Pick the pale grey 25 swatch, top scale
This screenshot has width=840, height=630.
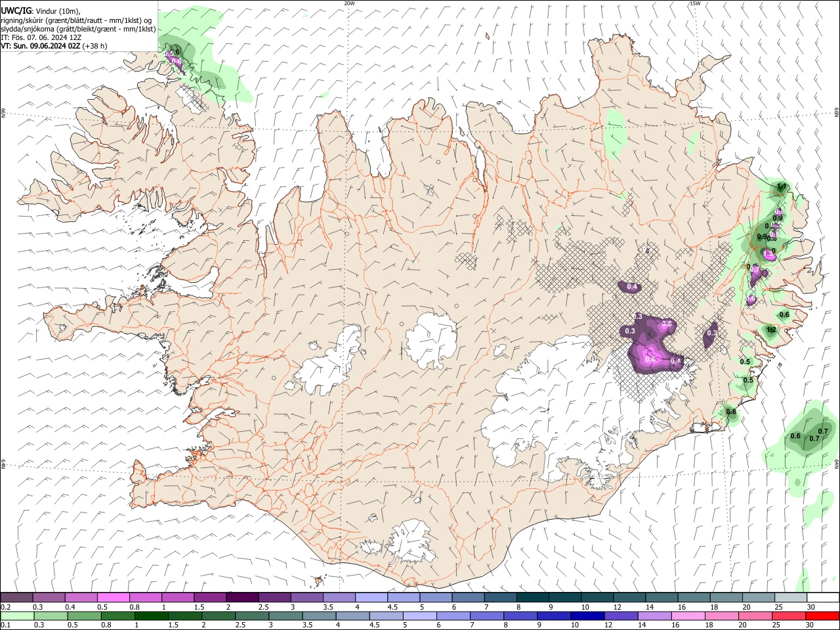coord(791,597)
